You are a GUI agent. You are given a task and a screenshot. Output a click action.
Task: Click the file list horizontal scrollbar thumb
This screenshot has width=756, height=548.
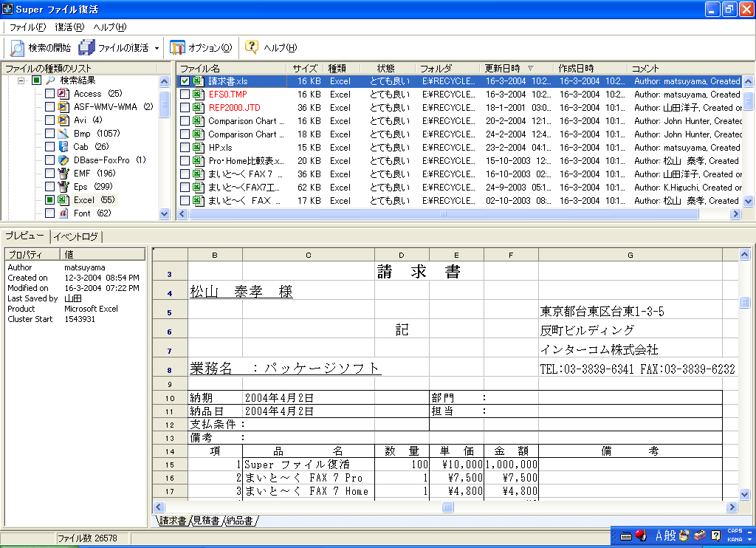(444, 213)
